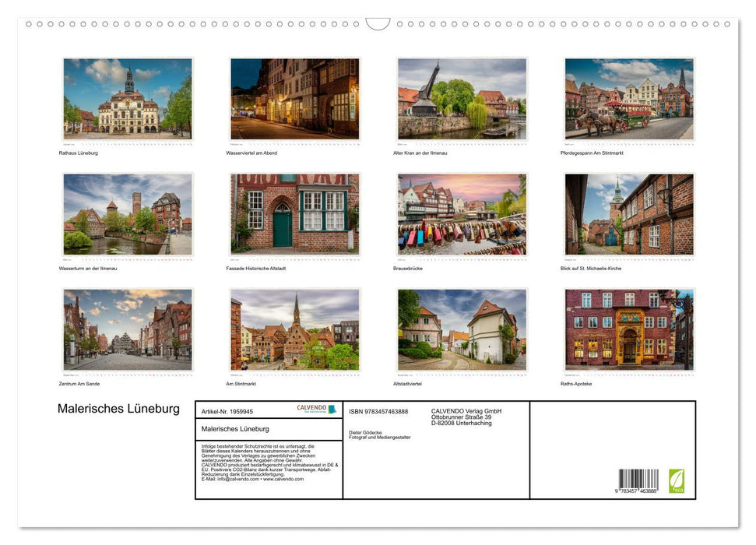Click the Raths-Apotheke photo
The image size is (756, 545).
click(x=628, y=329)
